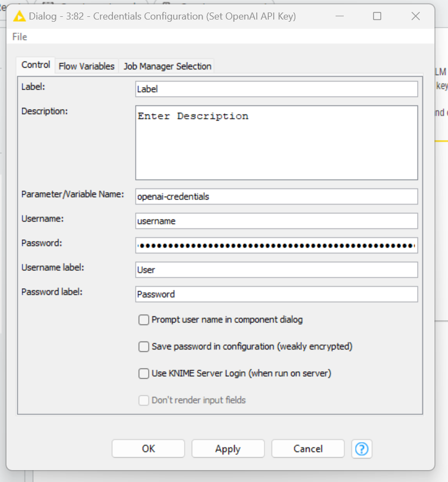Switch to the Control tab

(36, 65)
